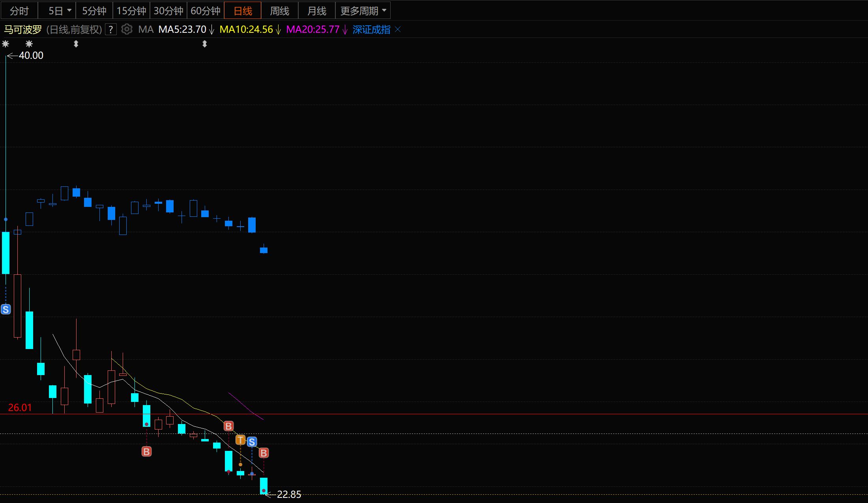Click the MA5:23.70 indicator label
Image resolution: width=868 pixels, height=503 pixels.
tap(182, 30)
